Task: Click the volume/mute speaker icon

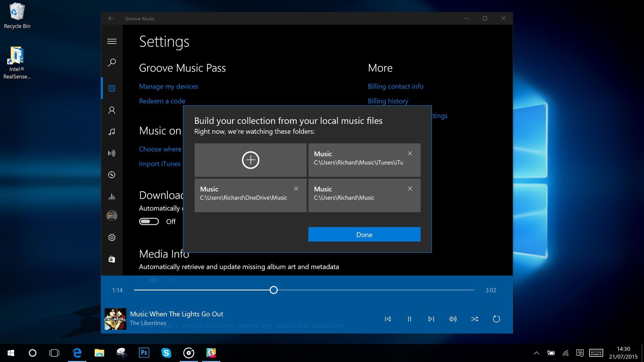Action: pyautogui.click(x=453, y=319)
